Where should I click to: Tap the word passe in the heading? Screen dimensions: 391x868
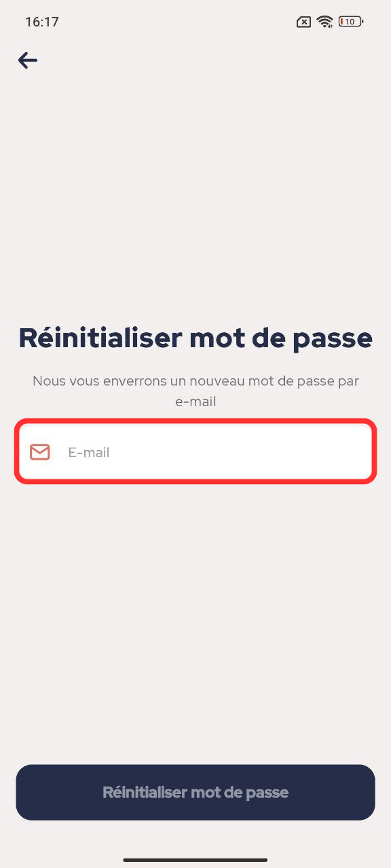coord(333,340)
